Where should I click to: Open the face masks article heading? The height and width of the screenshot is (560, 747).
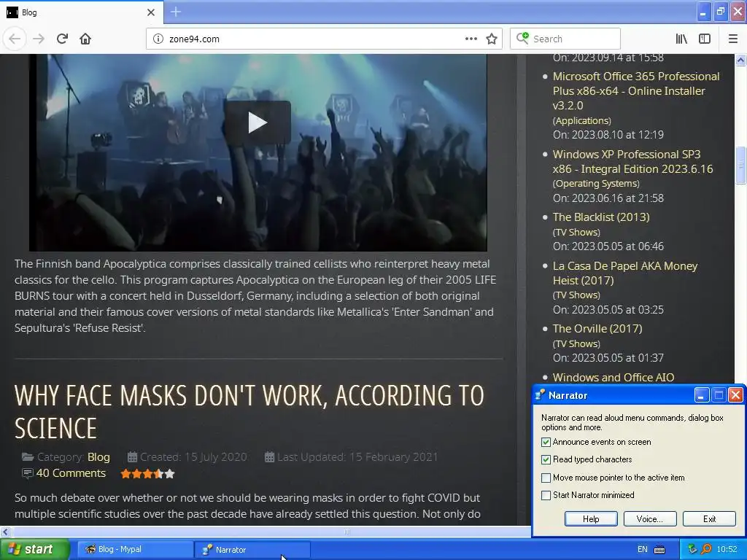tap(249, 411)
